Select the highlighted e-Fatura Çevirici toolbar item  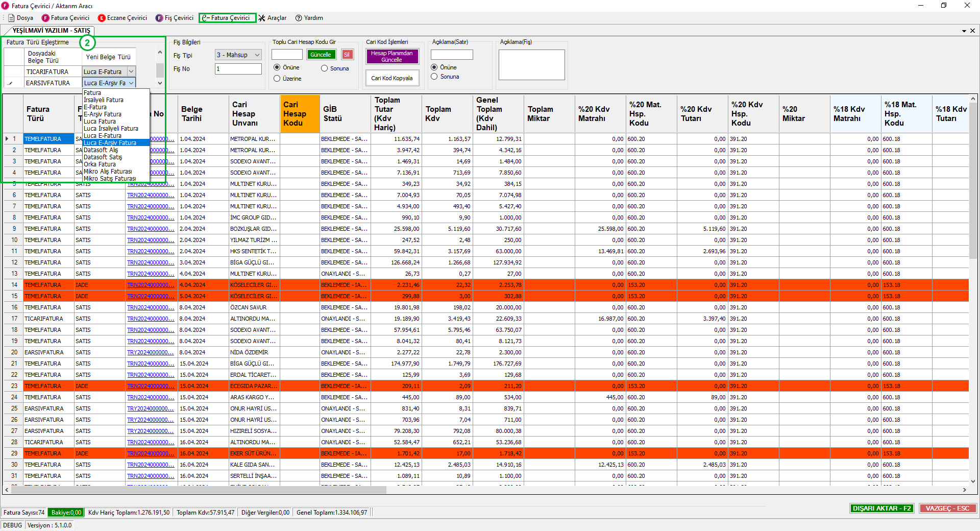pos(227,18)
